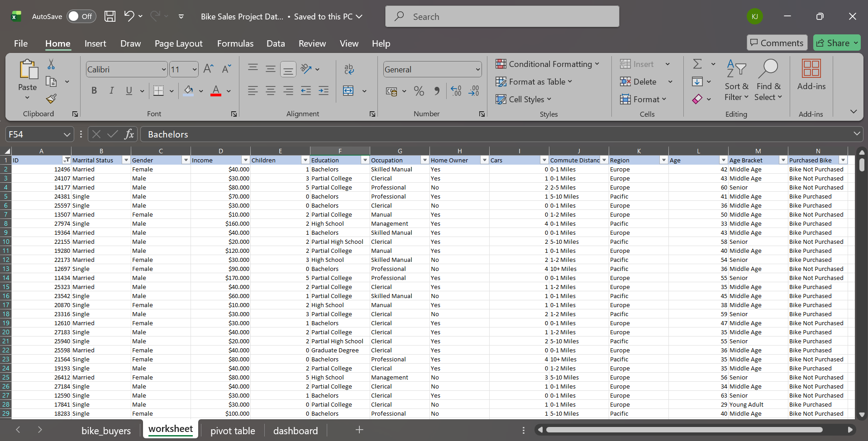Toggle bold formatting
The image size is (868, 441).
tap(94, 90)
